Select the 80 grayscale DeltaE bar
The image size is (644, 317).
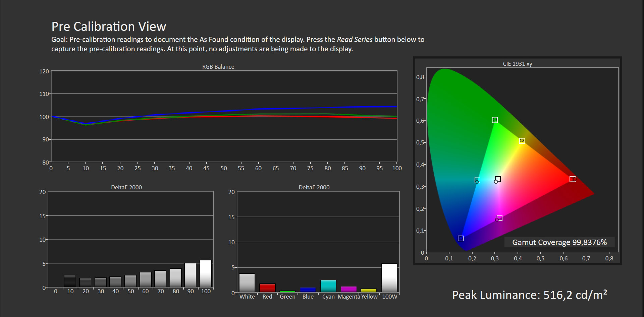click(x=175, y=278)
